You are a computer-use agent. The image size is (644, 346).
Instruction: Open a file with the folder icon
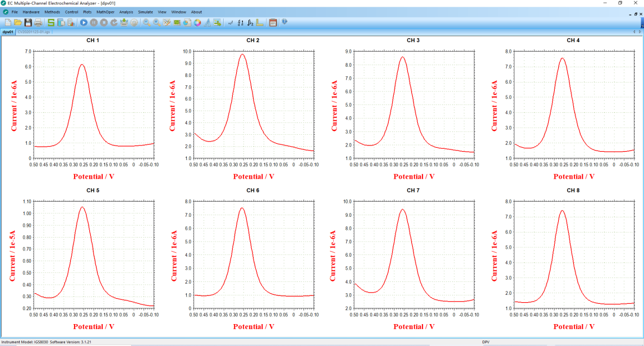point(17,22)
